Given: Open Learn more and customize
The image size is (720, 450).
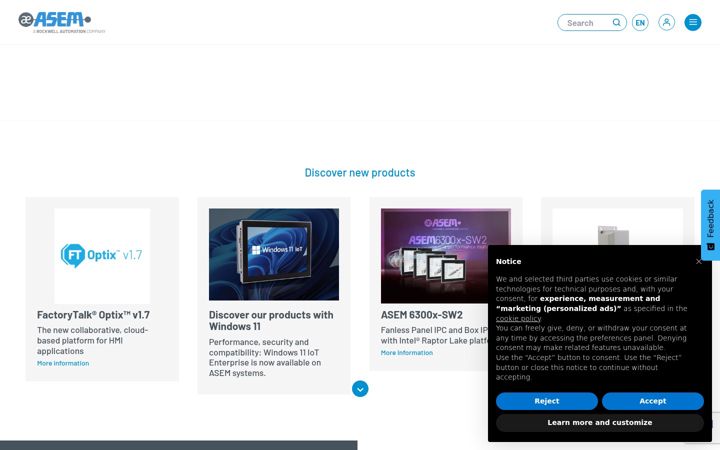Looking at the screenshot, I should [x=600, y=422].
